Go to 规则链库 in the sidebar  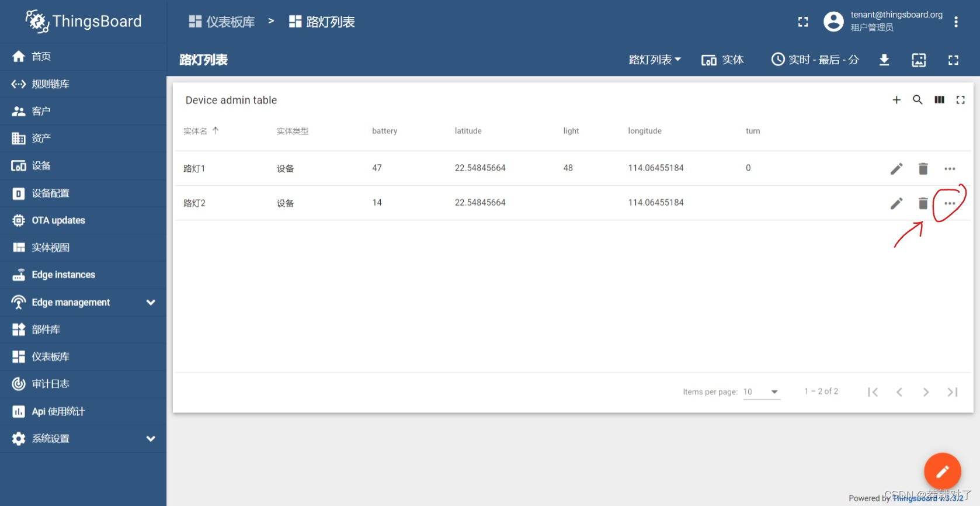click(x=50, y=84)
